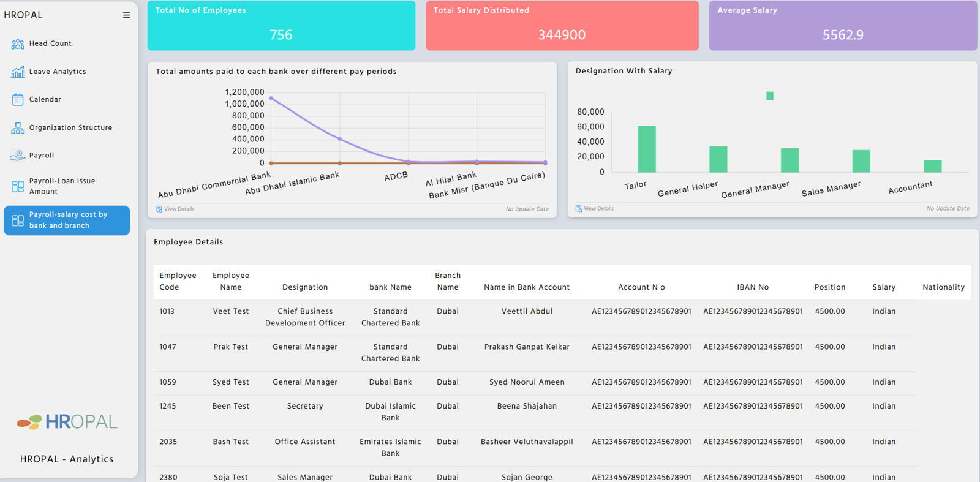Click the View Details icon under bank chart
The image size is (980, 482).
coord(159,209)
